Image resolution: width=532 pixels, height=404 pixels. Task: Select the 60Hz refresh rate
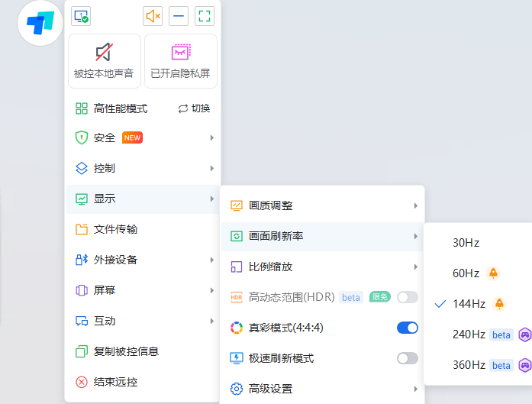tap(478, 273)
